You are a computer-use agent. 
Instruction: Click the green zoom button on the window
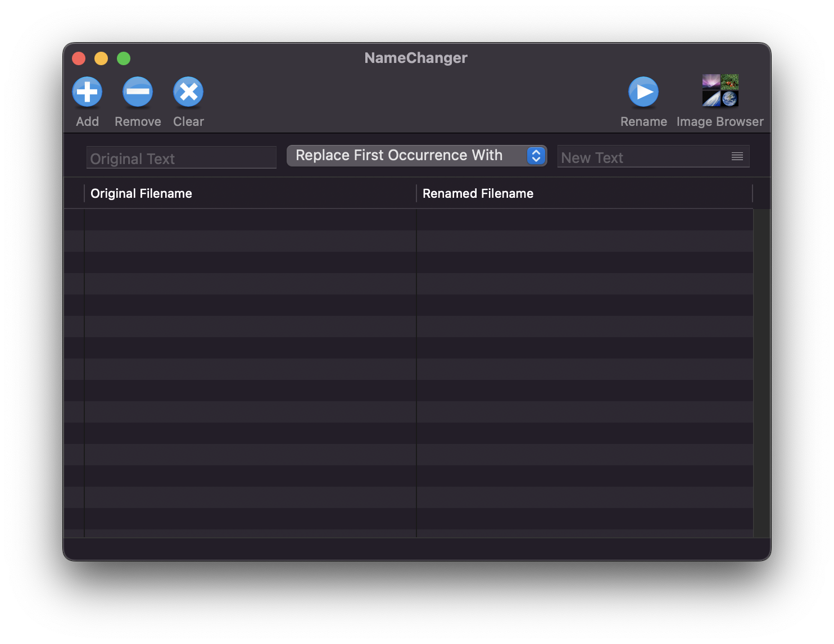click(x=123, y=58)
